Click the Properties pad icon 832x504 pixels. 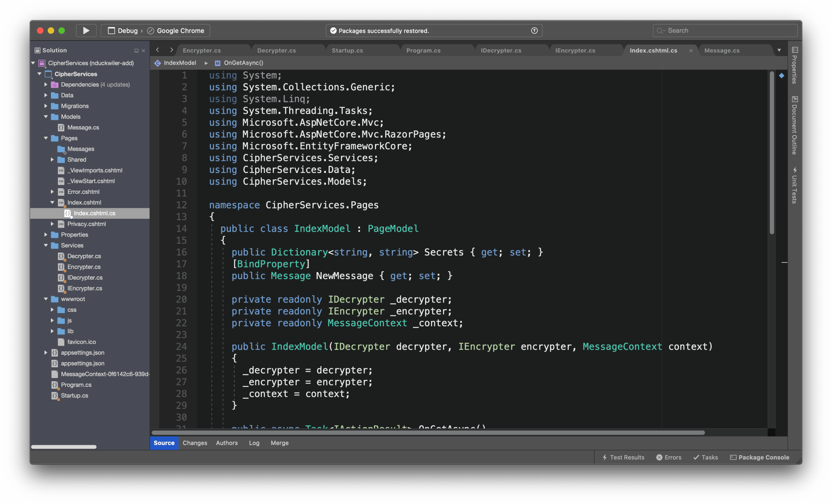(x=795, y=50)
